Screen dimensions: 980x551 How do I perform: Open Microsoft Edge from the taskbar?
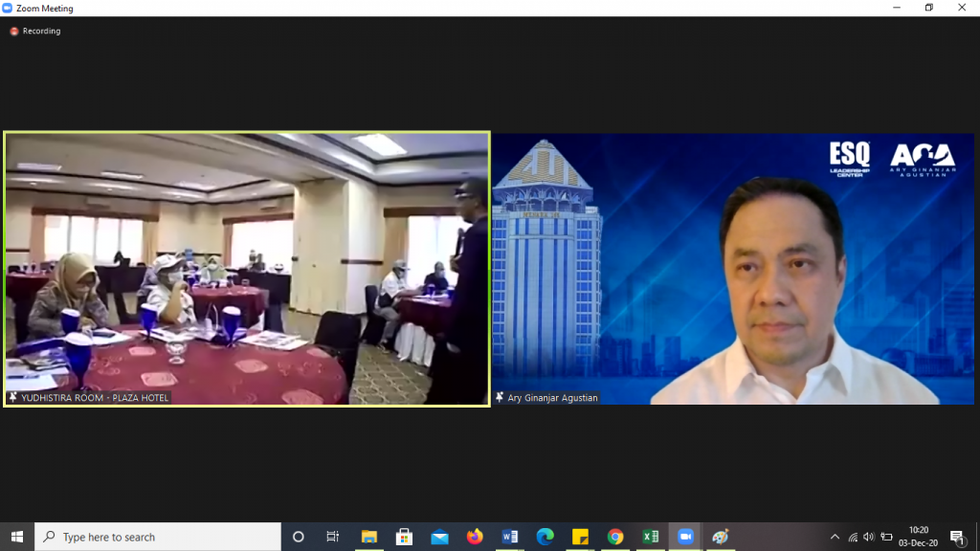tap(545, 537)
